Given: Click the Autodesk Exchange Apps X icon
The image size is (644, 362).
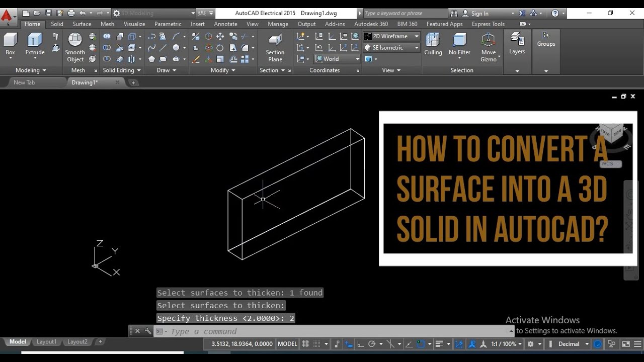Looking at the screenshot, I should click(522, 13).
